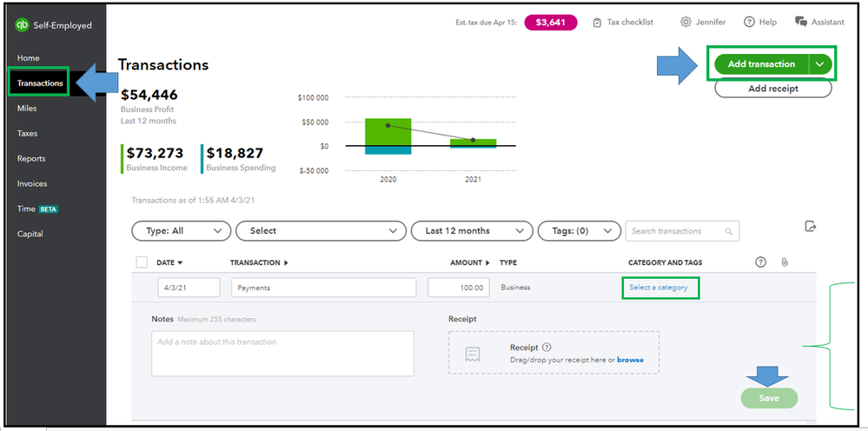Click the date field showing 4/3/21
This screenshot has height=431, width=868.
(189, 288)
